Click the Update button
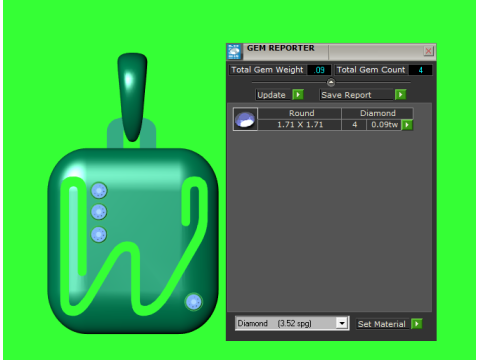The width and height of the screenshot is (480, 360). [x=274, y=95]
